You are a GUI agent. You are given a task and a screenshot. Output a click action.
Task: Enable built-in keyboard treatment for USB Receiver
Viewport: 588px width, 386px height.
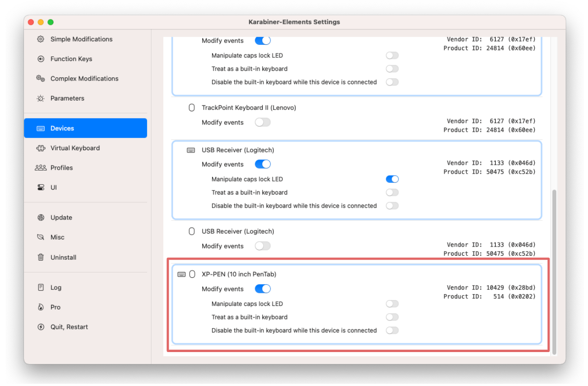(x=392, y=192)
